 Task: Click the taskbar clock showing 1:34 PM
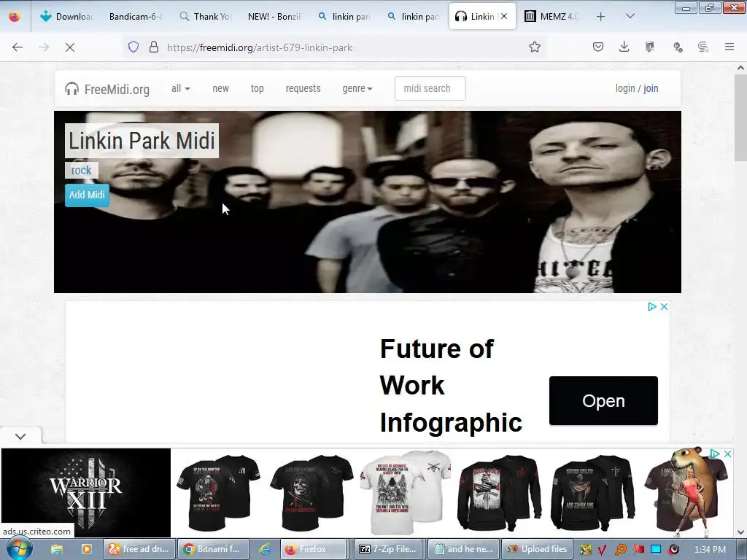pos(710,550)
